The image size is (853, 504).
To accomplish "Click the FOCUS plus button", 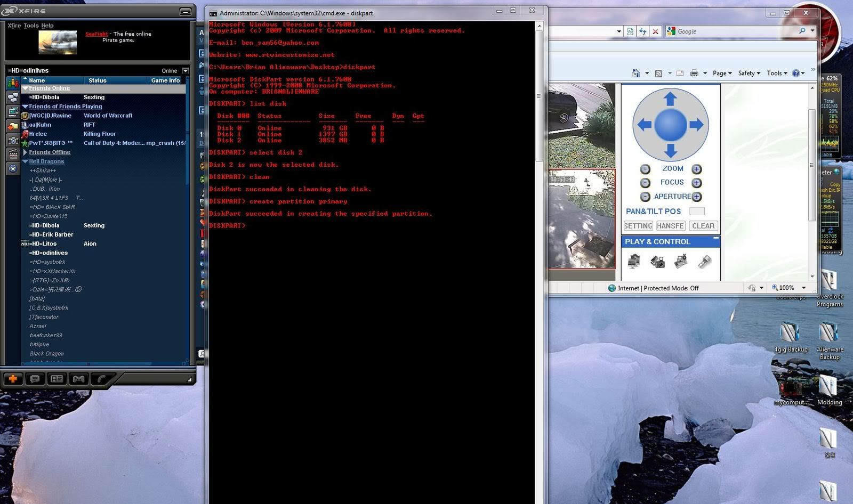I will [696, 183].
